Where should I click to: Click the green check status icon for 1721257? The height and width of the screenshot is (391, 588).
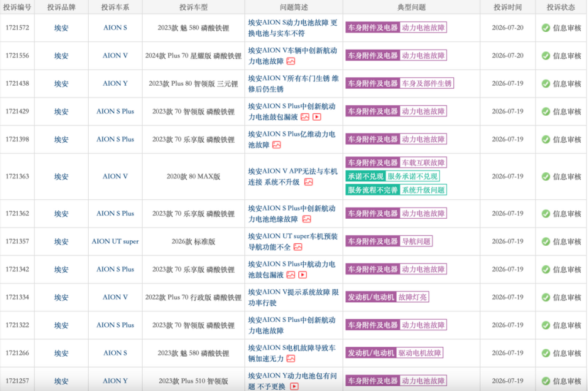(546, 381)
